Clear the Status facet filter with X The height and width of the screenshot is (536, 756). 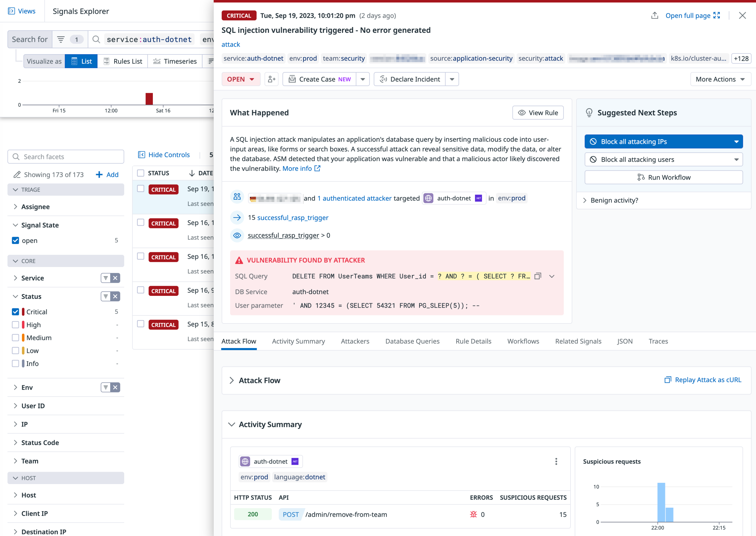pos(115,296)
